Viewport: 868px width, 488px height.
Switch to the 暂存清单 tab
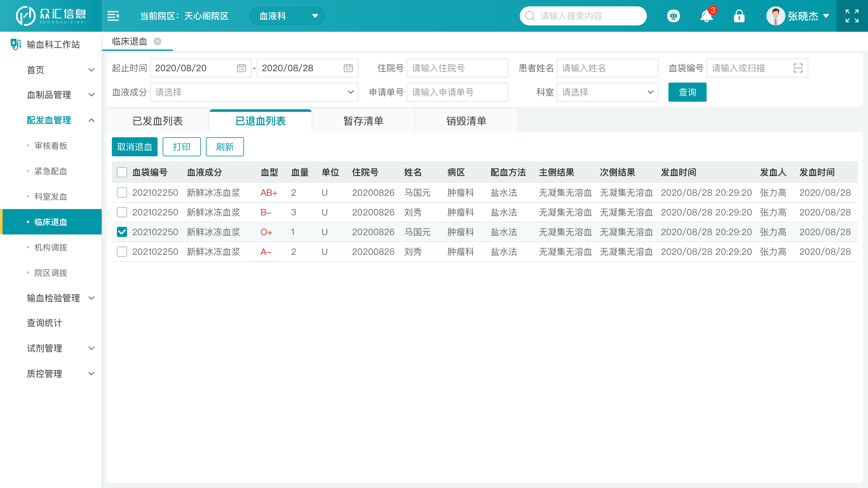363,121
